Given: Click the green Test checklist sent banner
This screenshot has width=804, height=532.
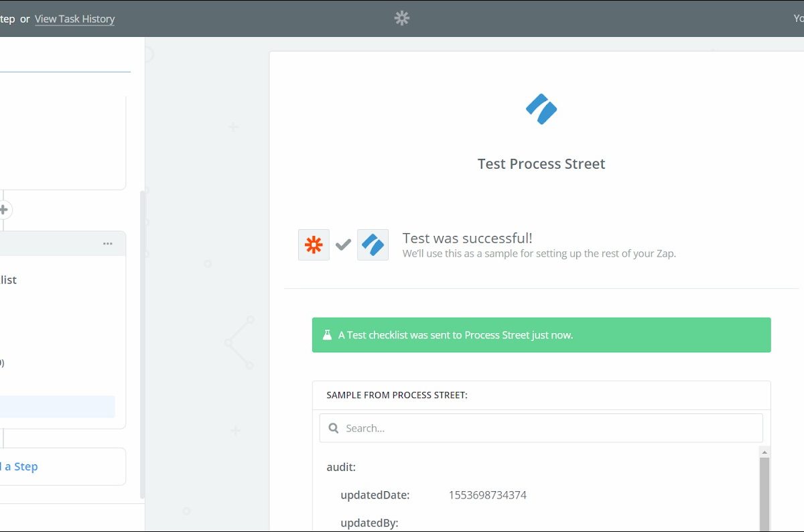Looking at the screenshot, I should pos(541,335).
